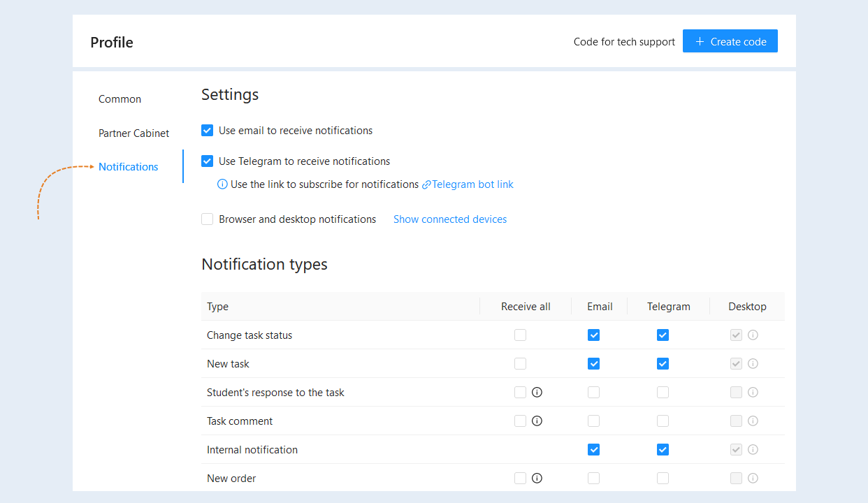Click Desktop checkbox for Change task status

click(736, 335)
